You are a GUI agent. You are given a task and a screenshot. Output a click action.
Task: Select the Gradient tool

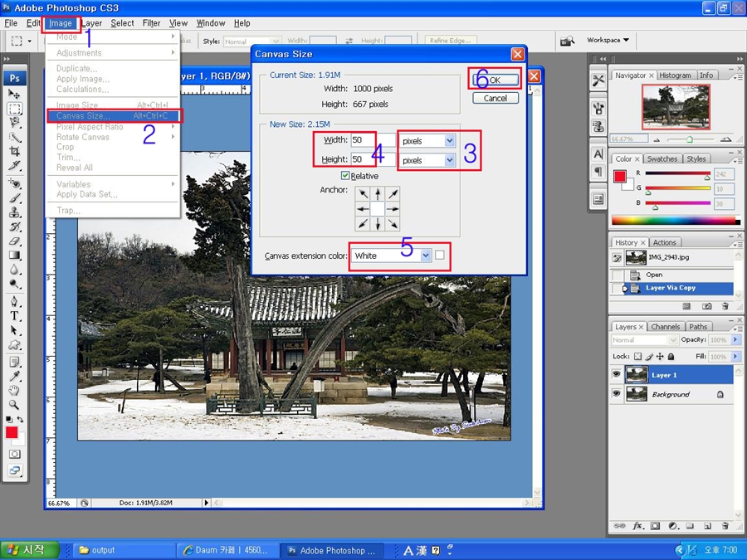tap(14, 256)
